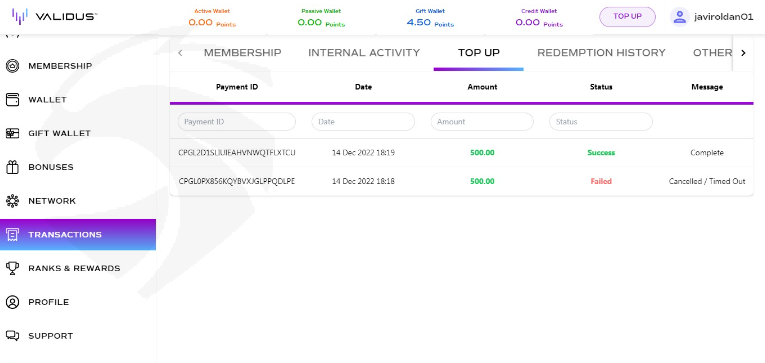Screen dimensions: 765x363
Task: Click the Bonuses gift box icon
Action: pos(12,167)
